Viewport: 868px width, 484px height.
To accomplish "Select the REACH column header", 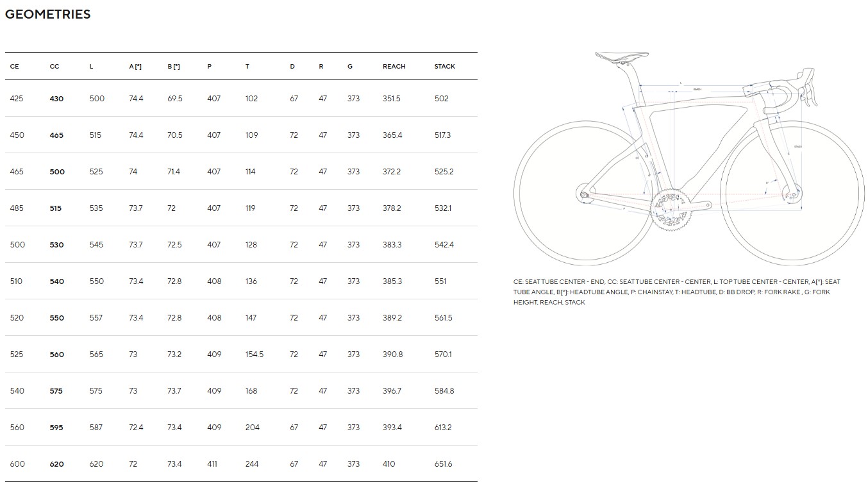I will click(394, 67).
